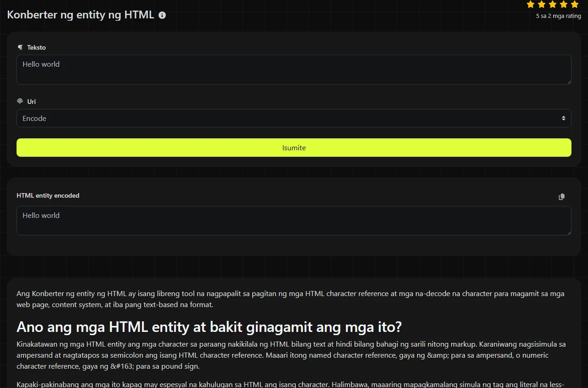This screenshot has width=588, height=388.
Task: Focus the Teksto input text area
Action: [294, 70]
